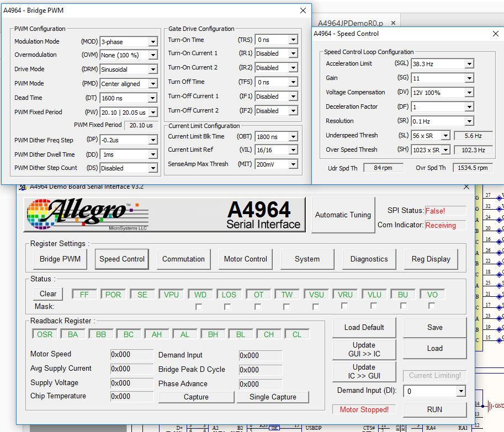Screen dimensions: 504x432
Task: Start the motor with RUN
Action: click(434, 409)
